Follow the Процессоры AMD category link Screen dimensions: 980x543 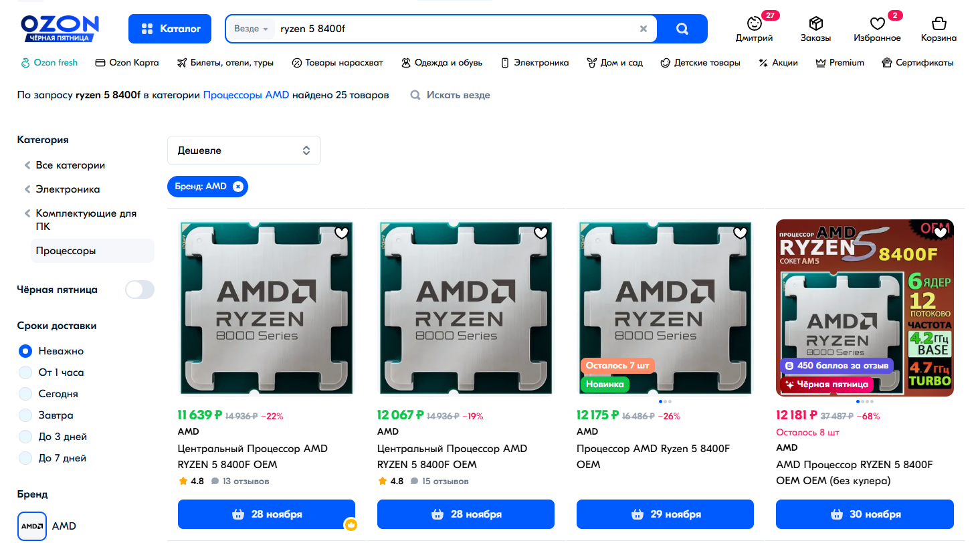246,95
